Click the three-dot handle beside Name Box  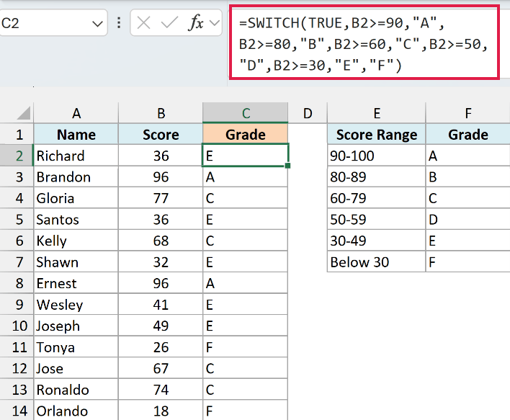[119, 23]
